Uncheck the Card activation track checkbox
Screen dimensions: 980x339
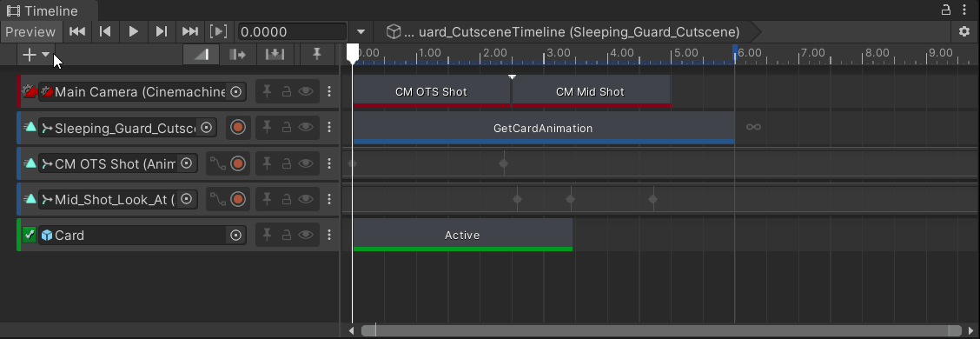tap(30, 236)
